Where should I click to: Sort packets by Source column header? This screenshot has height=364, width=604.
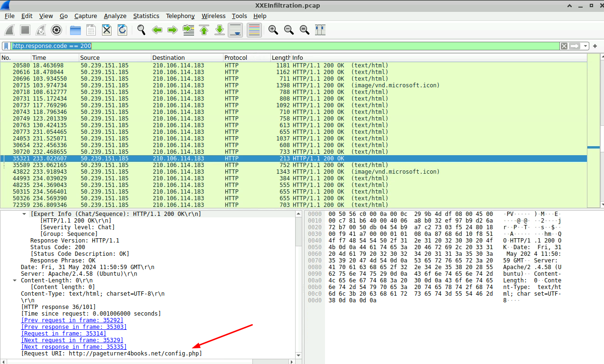(115, 57)
